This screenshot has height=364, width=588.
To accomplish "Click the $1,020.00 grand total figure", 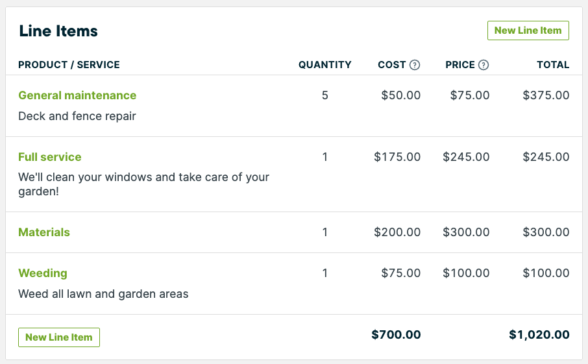I will (539, 334).
